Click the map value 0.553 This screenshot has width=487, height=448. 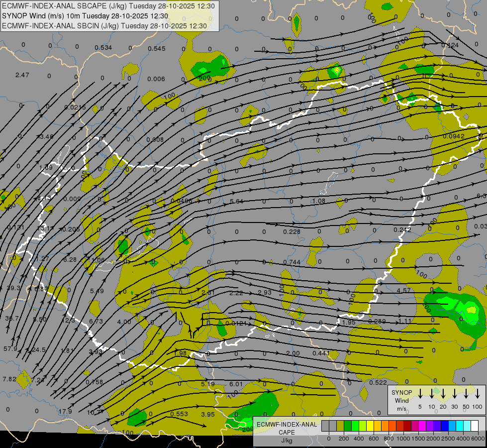click(179, 414)
